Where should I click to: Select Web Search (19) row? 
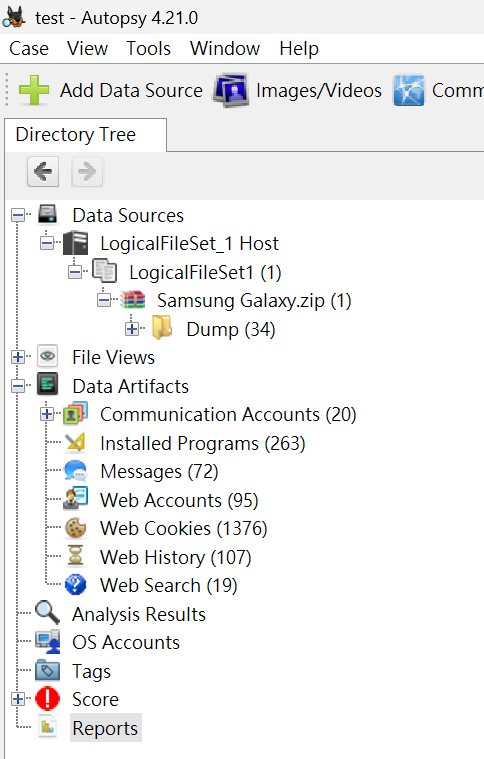[x=168, y=585]
